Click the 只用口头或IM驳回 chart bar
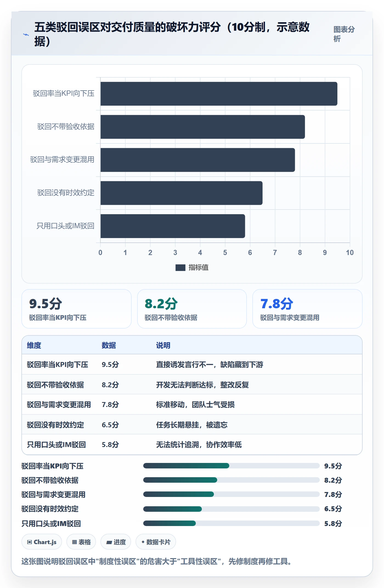This screenshot has width=384, height=588. tap(173, 226)
